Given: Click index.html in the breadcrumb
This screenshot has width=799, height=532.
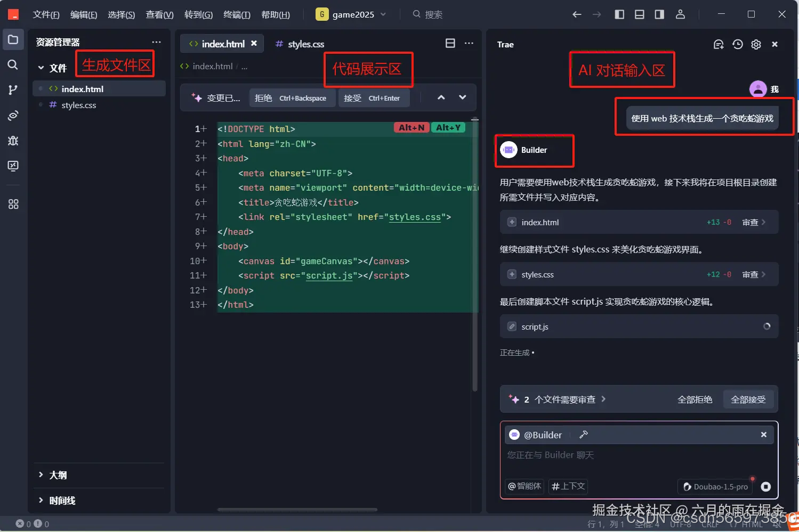Looking at the screenshot, I should tap(212, 66).
